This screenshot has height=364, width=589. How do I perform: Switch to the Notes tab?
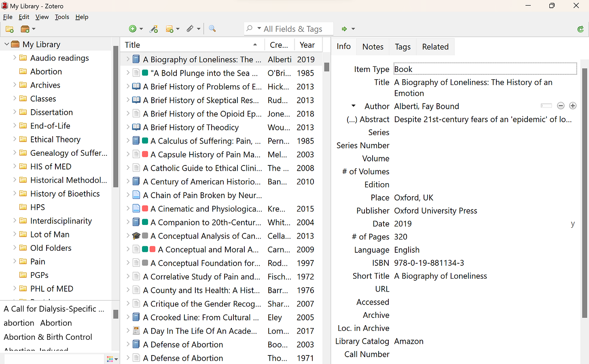click(373, 47)
